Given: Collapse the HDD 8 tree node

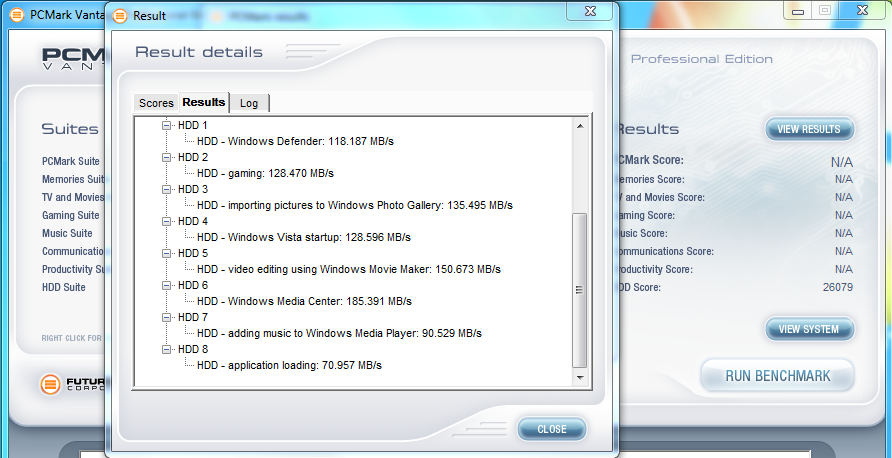Looking at the screenshot, I should coord(167,349).
